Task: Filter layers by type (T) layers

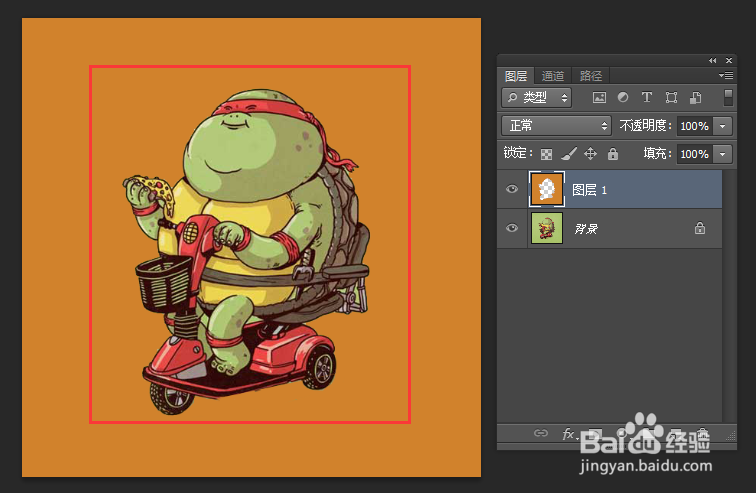Action: click(647, 97)
